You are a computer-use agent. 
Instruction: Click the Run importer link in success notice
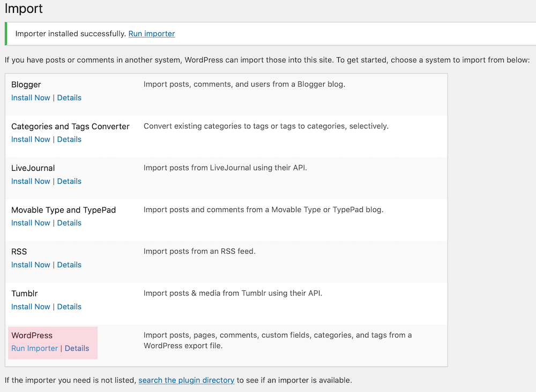pyautogui.click(x=152, y=33)
